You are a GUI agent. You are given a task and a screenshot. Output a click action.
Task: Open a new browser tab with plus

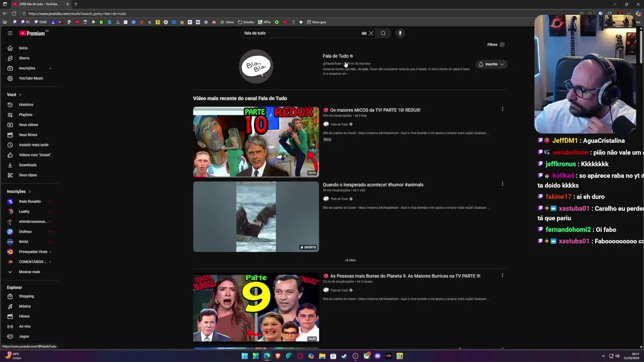(x=76, y=4)
